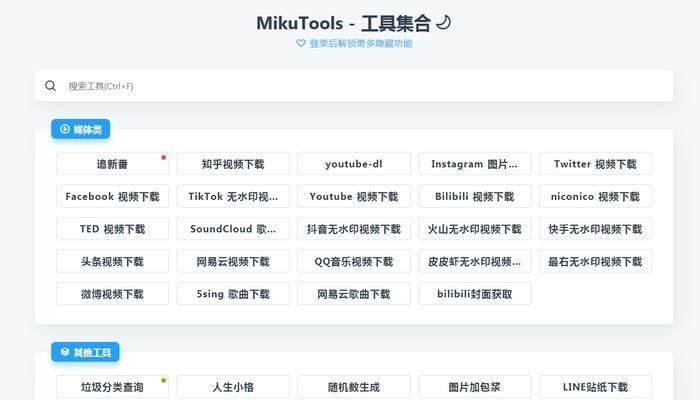Screen dimensions: 700x400
Task: Open 知乎视频下载 tool
Action: (x=233, y=164)
